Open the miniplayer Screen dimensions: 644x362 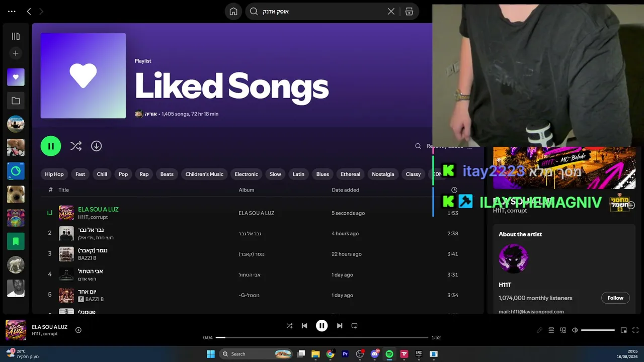click(x=624, y=330)
